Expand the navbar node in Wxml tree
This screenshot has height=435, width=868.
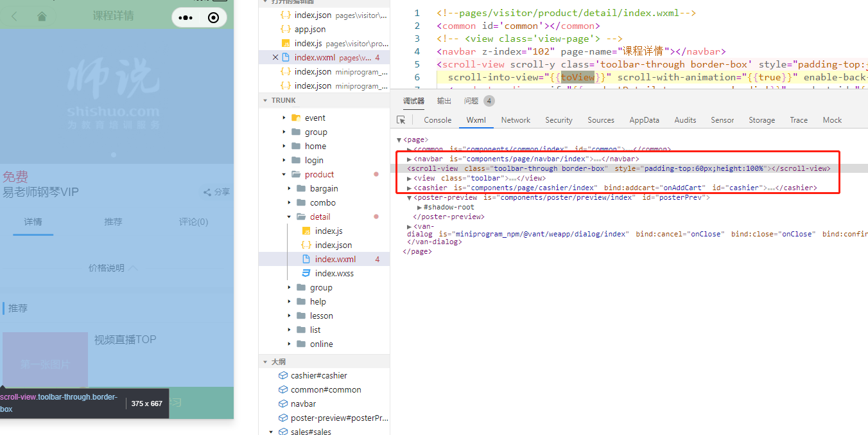(410, 159)
